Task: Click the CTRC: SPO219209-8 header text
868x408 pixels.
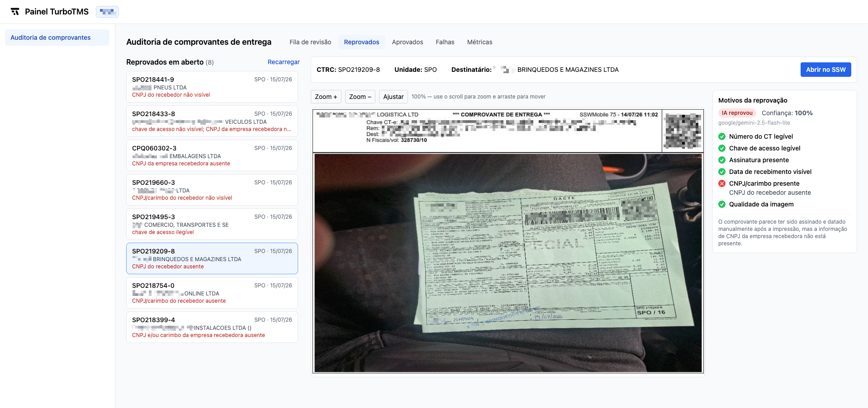Action: (348, 70)
